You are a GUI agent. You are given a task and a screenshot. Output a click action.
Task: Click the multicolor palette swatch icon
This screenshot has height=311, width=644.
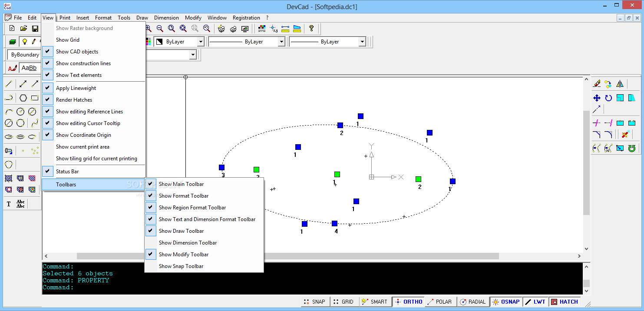pos(149,42)
